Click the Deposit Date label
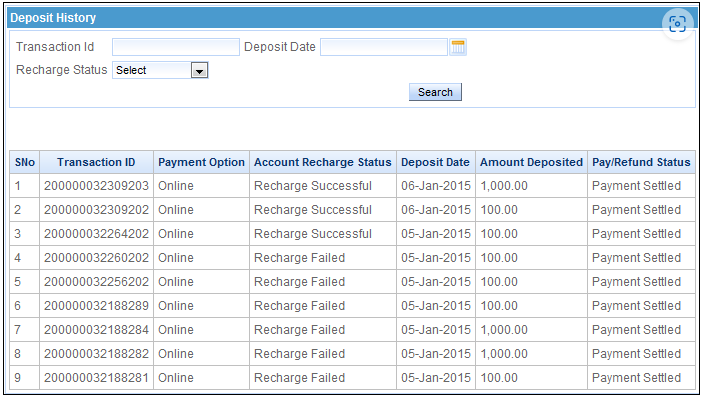The height and width of the screenshot is (399, 702). pos(280,47)
